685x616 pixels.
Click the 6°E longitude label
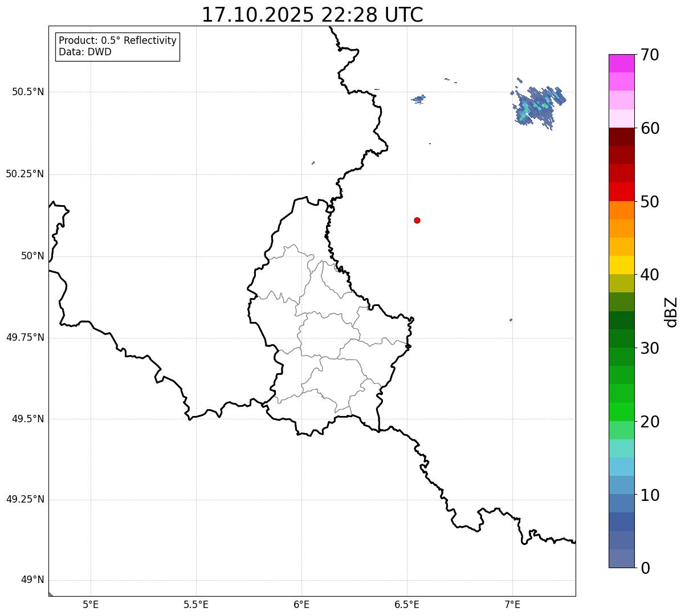click(301, 605)
